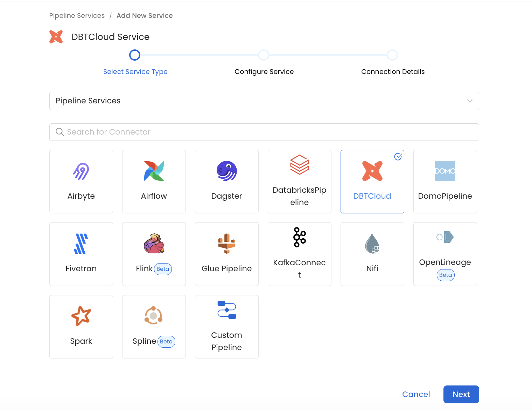Click the Select Service Type step circle
Screen dimensions: 532x410
pos(135,55)
